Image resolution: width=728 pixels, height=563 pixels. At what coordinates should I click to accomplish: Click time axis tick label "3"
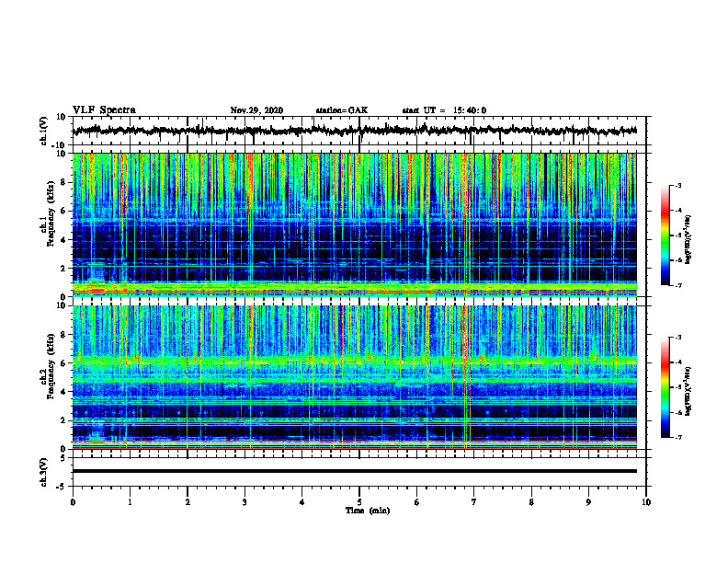pyautogui.click(x=245, y=502)
